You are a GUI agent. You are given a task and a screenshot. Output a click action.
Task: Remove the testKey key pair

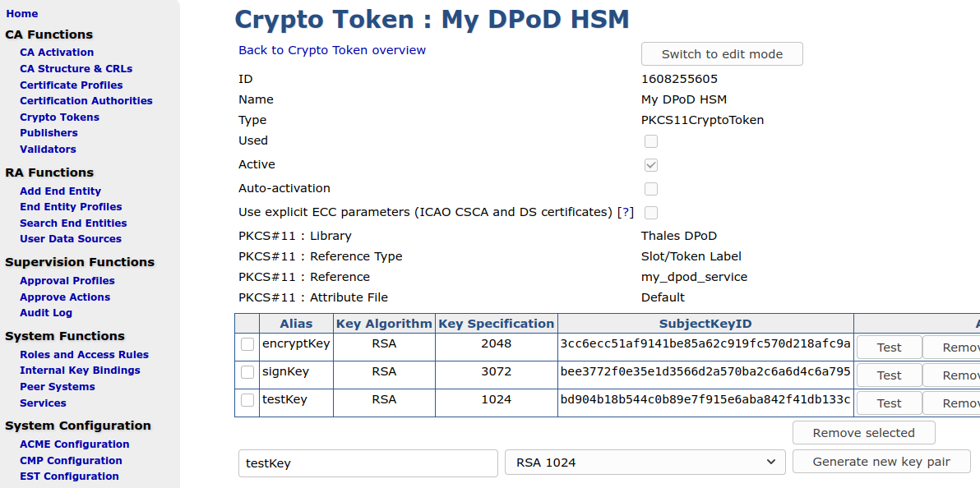tap(954, 403)
